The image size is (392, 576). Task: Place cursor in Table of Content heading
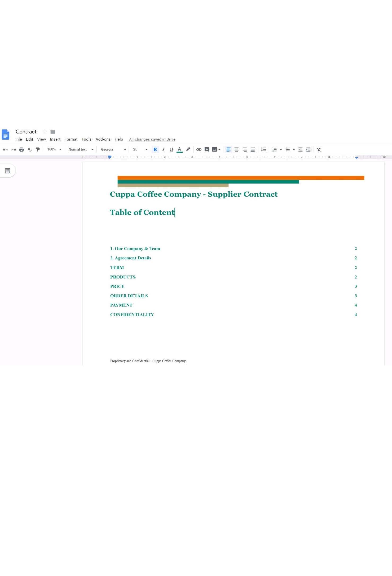(x=142, y=212)
